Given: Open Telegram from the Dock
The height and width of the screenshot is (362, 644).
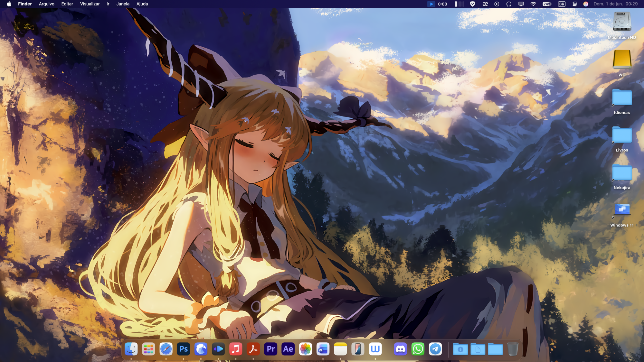Looking at the screenshot, I should coord(435,349).
